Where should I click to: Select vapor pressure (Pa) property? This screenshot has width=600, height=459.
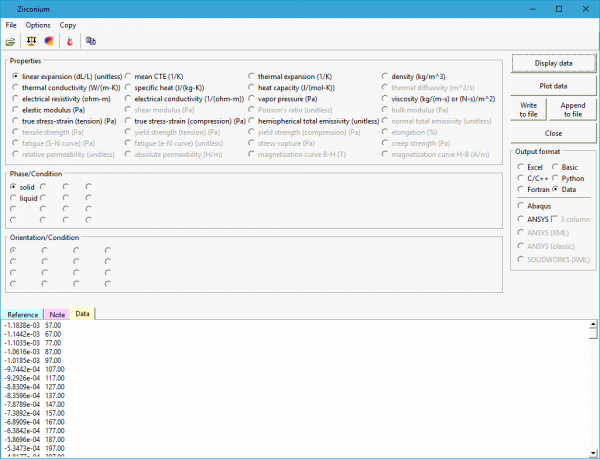(x=283, y=99)
